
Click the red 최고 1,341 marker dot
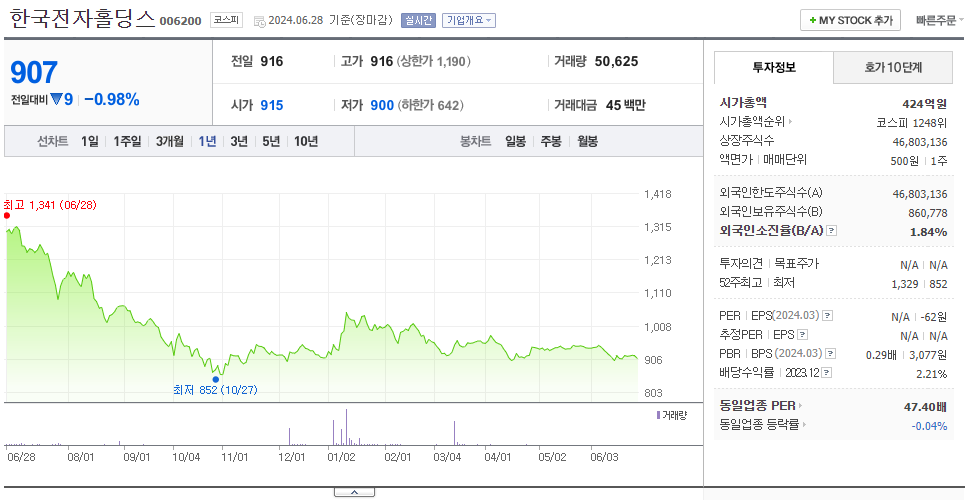click(7, 215)
